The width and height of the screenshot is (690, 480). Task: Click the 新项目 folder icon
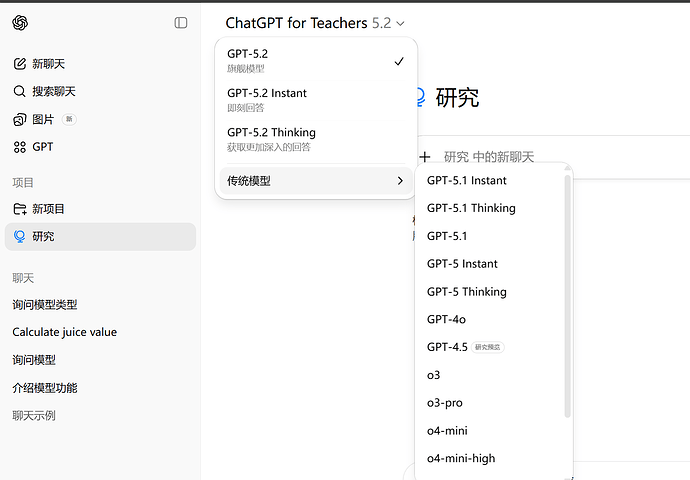pyautogui.click(x=20, y=209)
